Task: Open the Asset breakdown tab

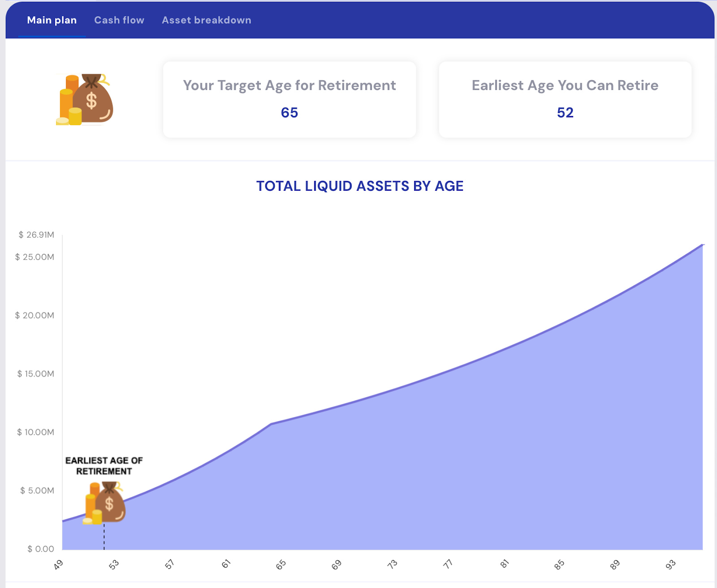Action: (206, 20)
